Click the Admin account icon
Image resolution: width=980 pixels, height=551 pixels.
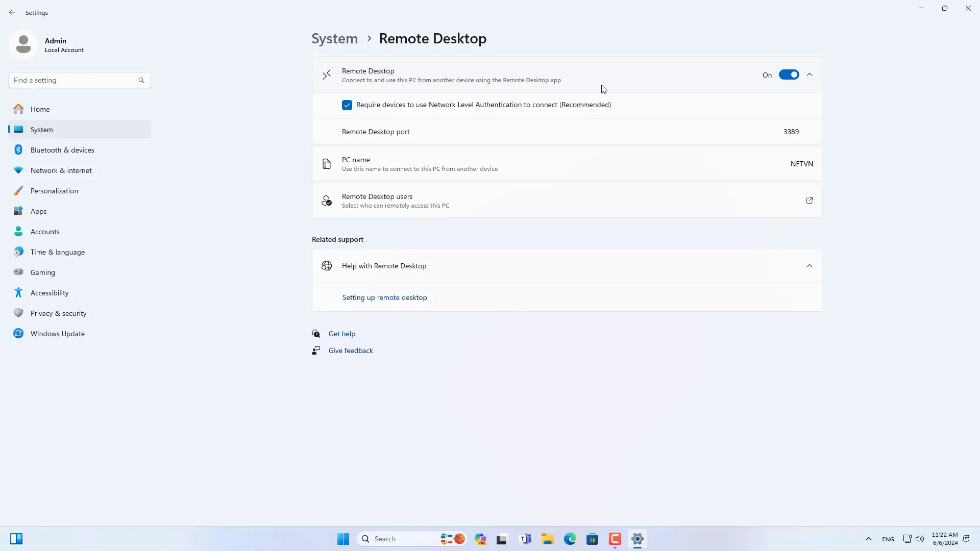pos(23,44)
